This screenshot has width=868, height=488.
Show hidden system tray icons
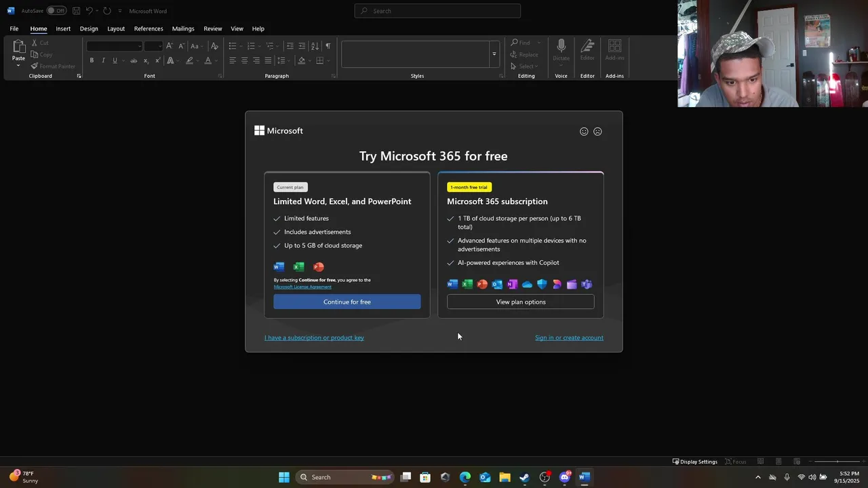click(758, 477)
